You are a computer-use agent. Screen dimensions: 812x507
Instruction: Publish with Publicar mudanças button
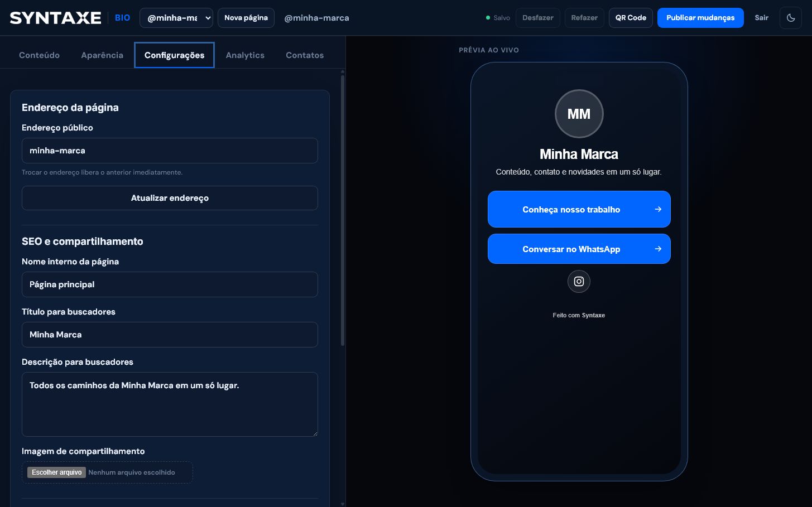[x=700, y=18]
